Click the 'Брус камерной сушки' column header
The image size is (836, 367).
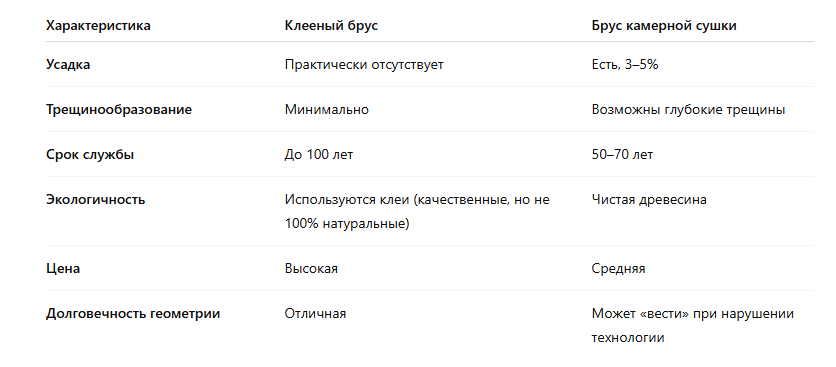(x=664, y=26)
